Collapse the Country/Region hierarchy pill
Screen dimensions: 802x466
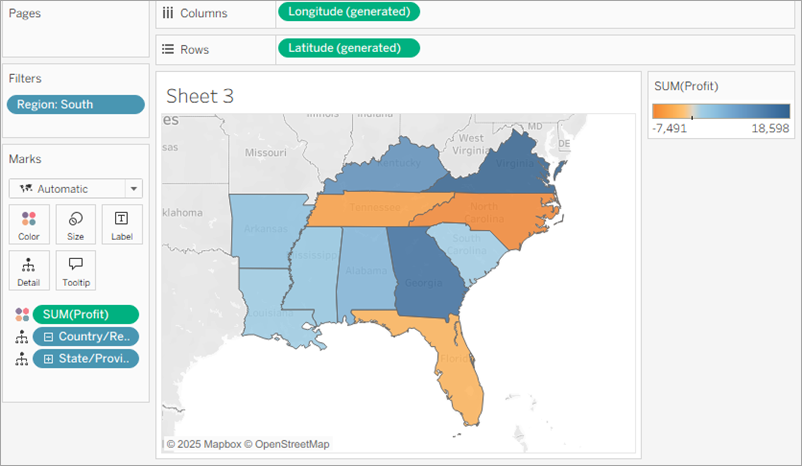click(47, 336)
